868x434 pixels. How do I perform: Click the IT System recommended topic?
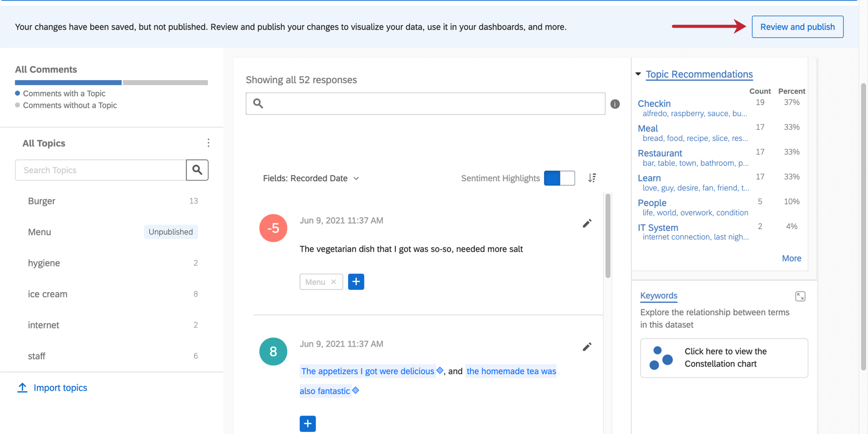tap(658, 228)
